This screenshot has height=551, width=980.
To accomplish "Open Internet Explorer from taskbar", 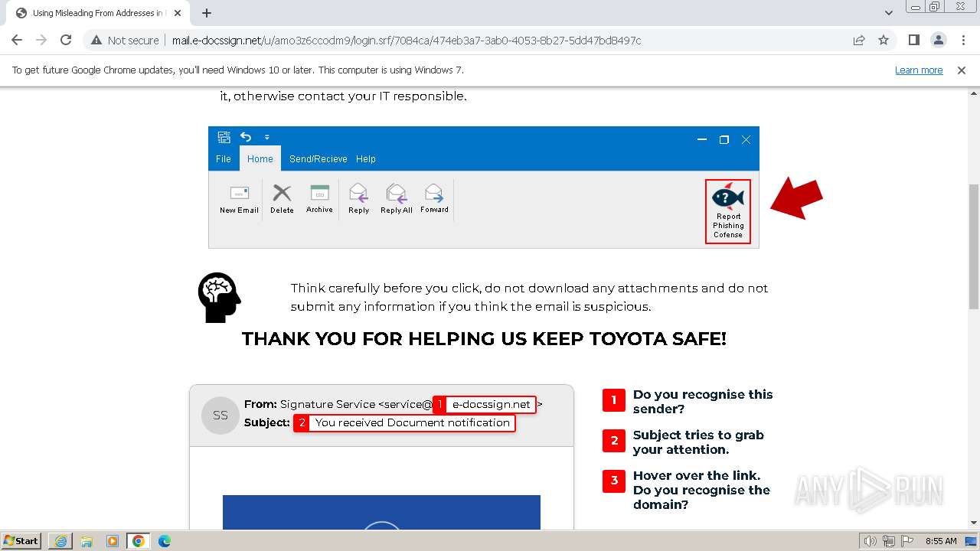I will click(61, 541).
